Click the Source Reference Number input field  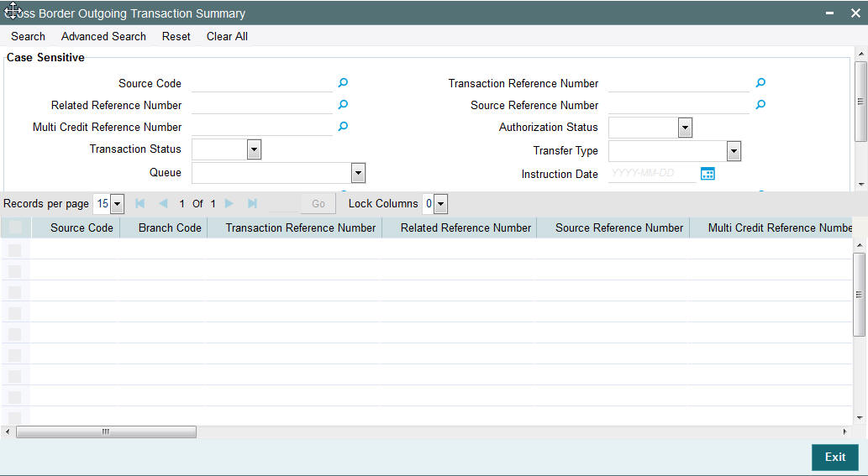pyautogui.click(x=679, y=105)
